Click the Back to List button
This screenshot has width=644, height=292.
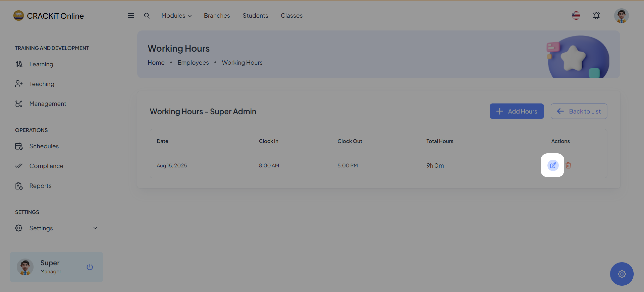(579, 111)
